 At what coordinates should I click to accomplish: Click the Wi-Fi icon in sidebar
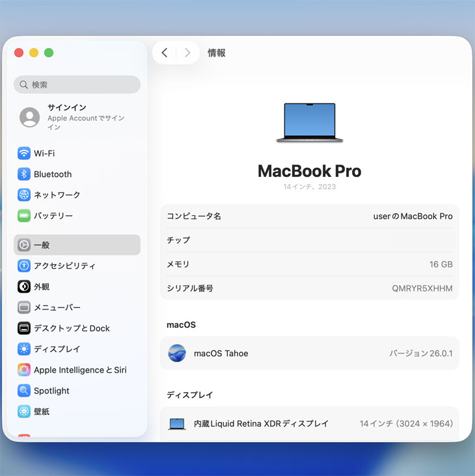pyautogui.click(x=24, y=153)
